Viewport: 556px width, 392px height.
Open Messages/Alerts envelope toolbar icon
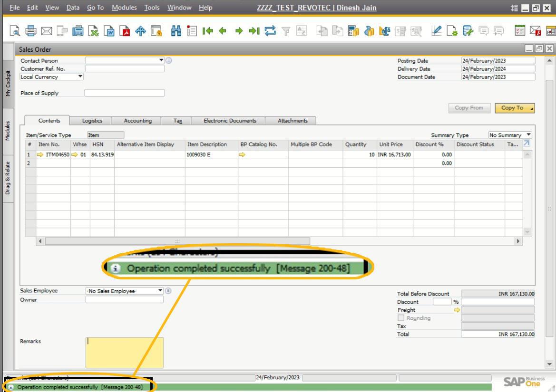(x=535, y=31)
